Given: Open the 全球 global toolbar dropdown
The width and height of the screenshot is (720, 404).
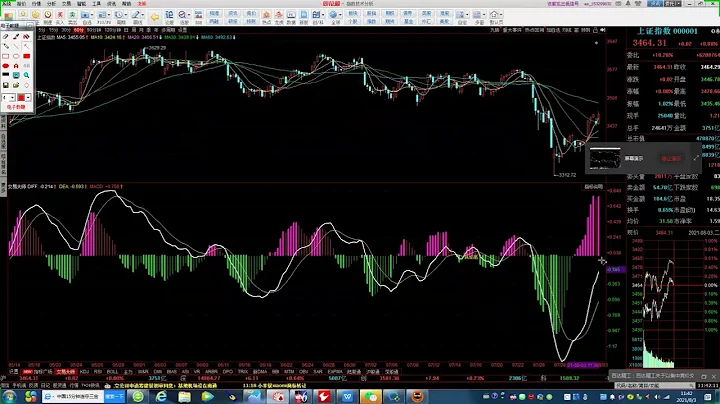Looking at the screenshot, I should [340, 15].
